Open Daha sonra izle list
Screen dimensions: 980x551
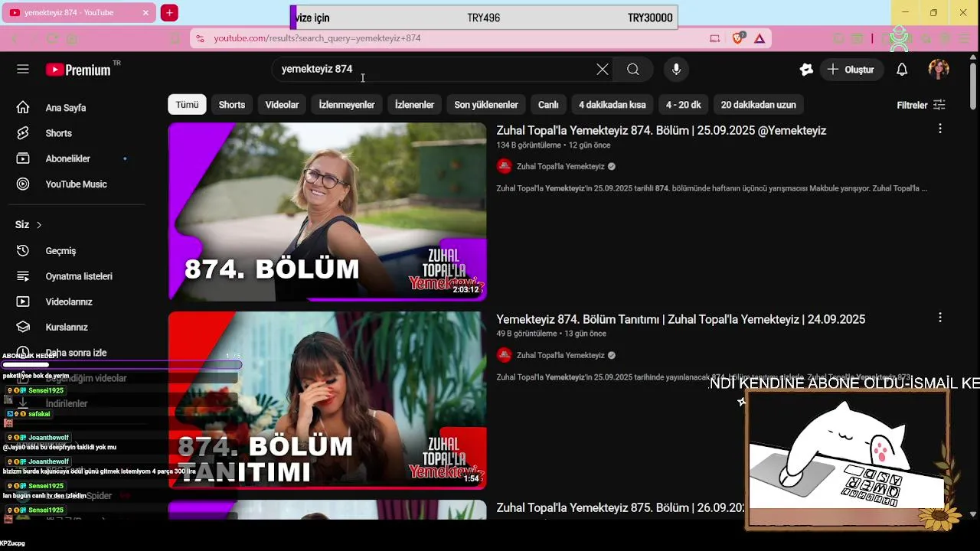coord(77,353)
